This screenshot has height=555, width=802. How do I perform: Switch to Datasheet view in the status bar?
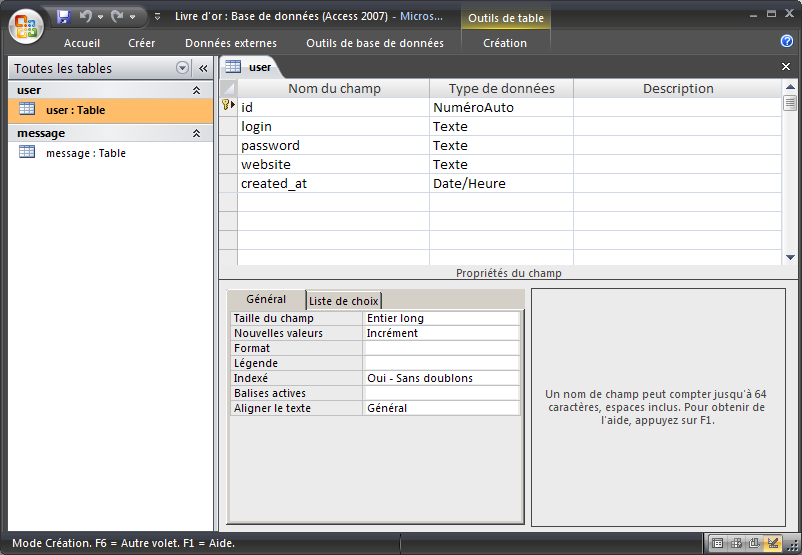click(x=717, y=543)
